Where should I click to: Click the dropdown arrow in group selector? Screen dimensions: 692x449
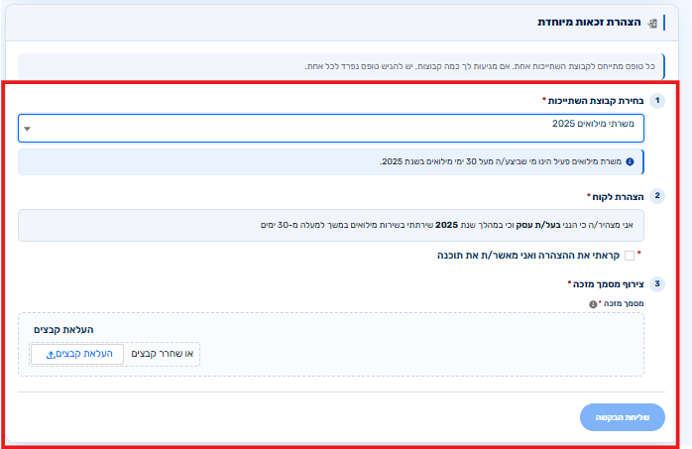(27, 129)
